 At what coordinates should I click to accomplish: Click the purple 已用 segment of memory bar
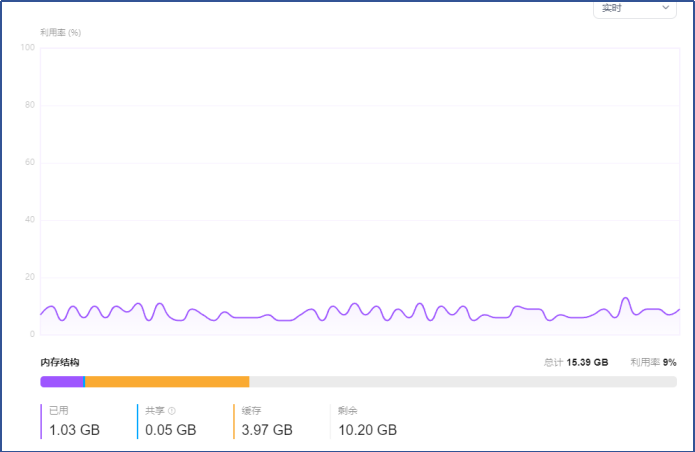62,382
